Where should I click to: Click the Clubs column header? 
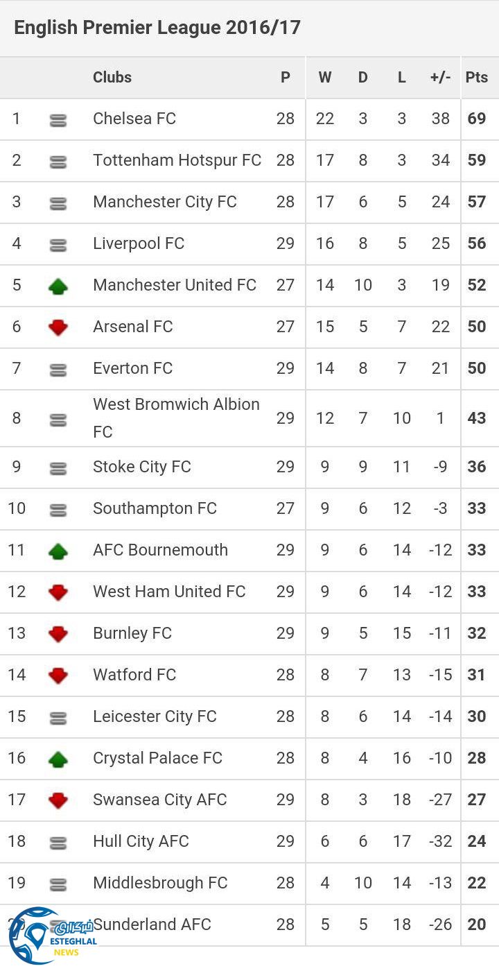pos(112,77)
